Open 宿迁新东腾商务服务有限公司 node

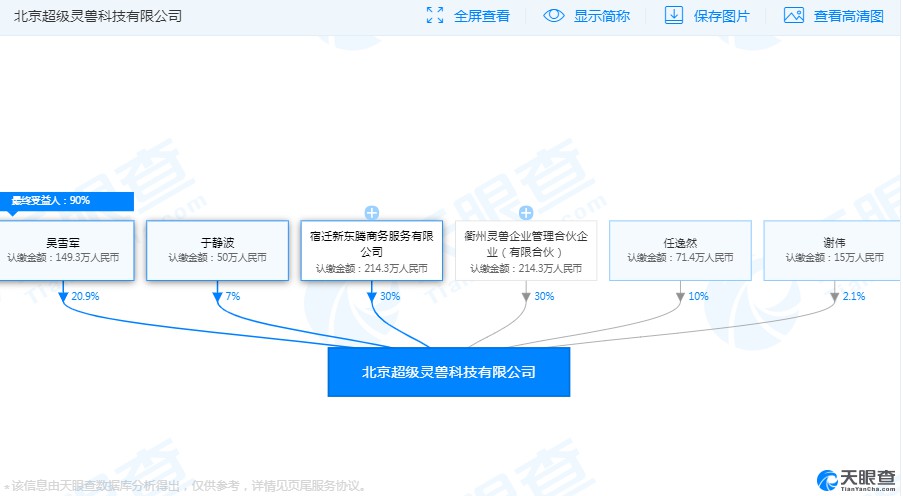pyautogui.click(x=371, y=251)
